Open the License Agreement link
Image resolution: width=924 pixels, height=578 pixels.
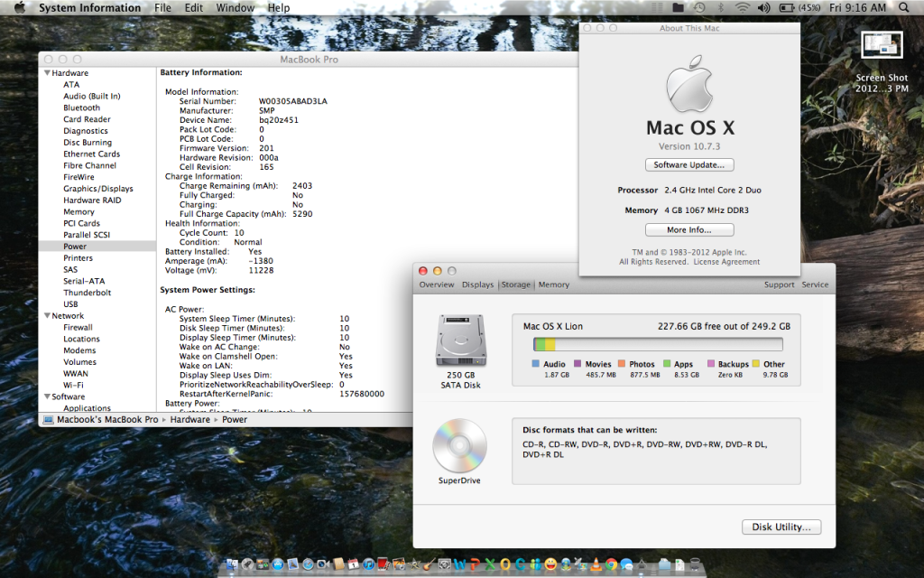pyautogui.click(x=726, y=261)
